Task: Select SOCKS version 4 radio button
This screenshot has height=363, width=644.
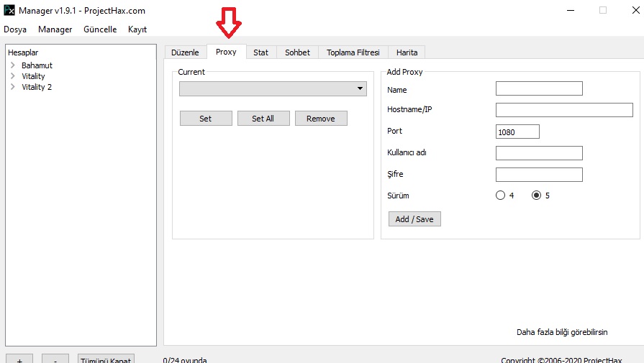Action: point(501,196)
